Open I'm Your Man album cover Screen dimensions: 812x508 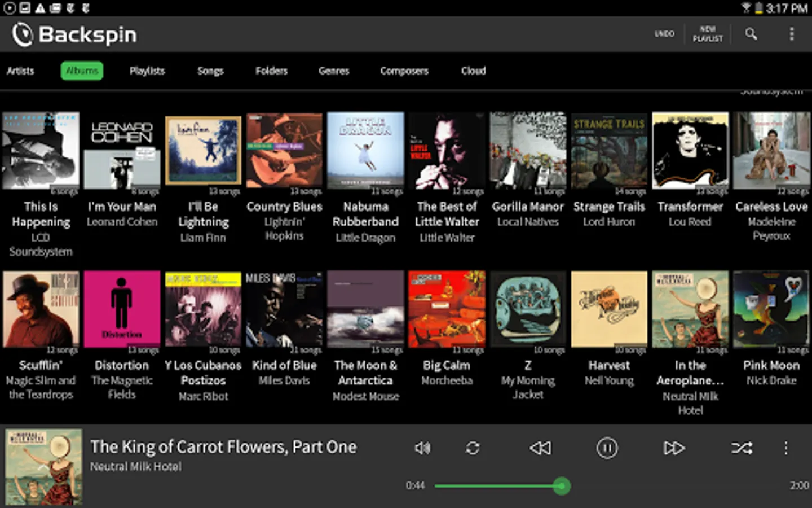pyautogui.click(x=122, y=150)
